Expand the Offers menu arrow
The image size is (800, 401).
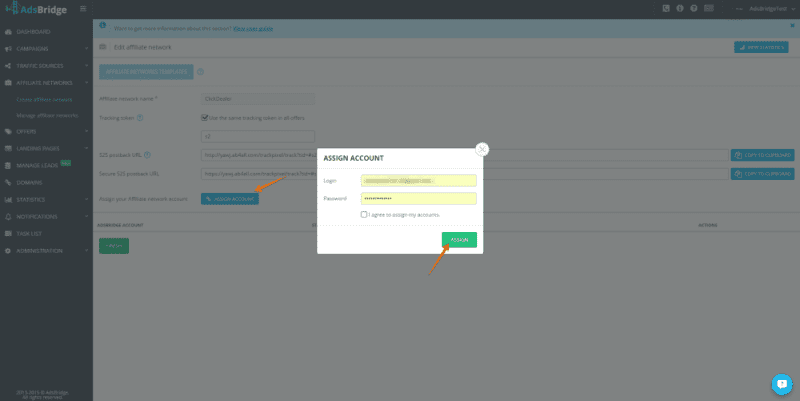click(86, 132)
